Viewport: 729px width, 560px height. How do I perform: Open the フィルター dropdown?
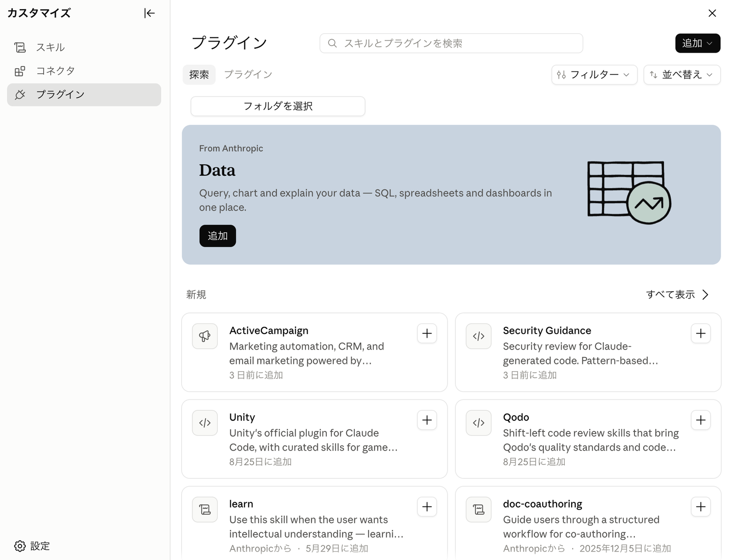tap(594, 75)
